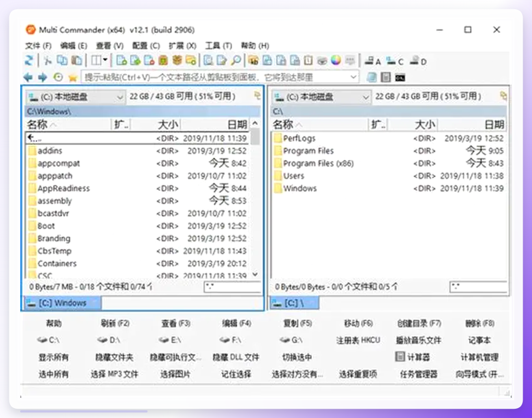
Task: Click the 复制 (F5) button
Action: point(297,324)
